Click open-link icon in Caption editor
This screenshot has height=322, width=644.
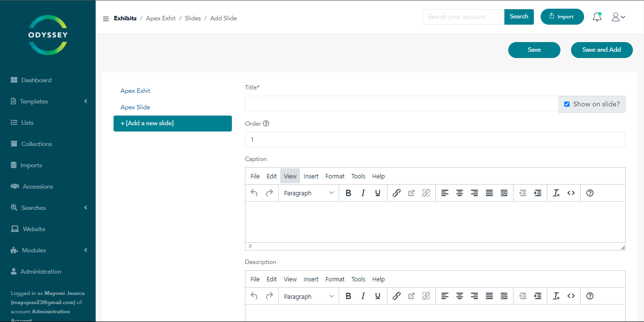[411, 193]
